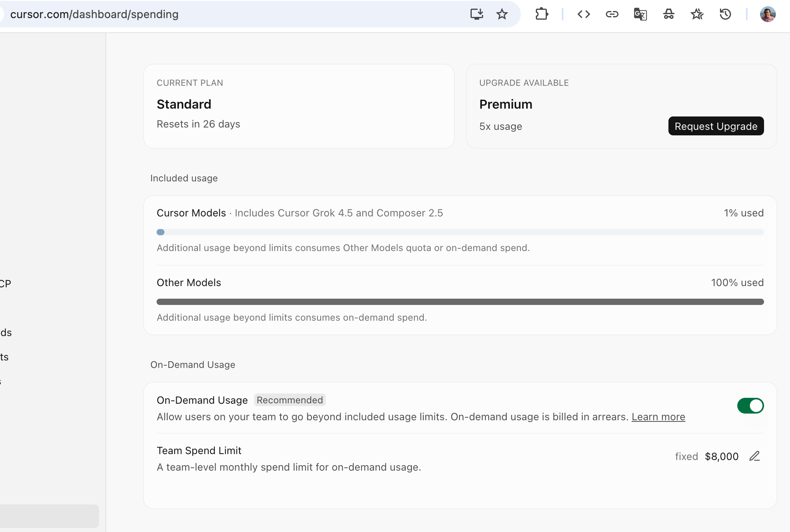Click the "Cursor Models" row title
Screen dimensions: 790x532
click(191, 213)
